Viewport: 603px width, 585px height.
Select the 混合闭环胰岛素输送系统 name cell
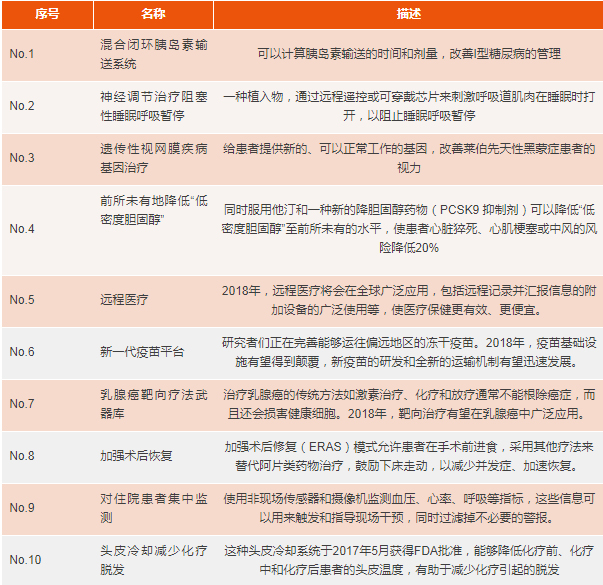153,53
